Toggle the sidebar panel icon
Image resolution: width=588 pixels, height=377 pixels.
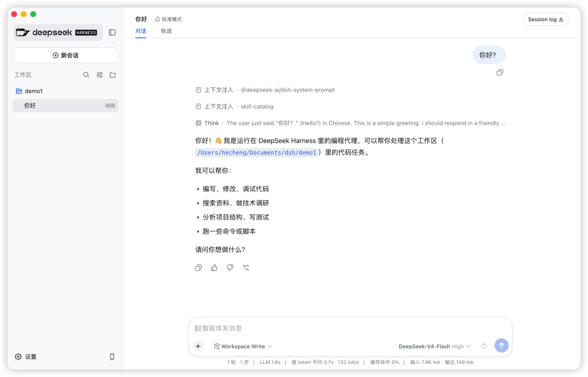coord(112,33)
